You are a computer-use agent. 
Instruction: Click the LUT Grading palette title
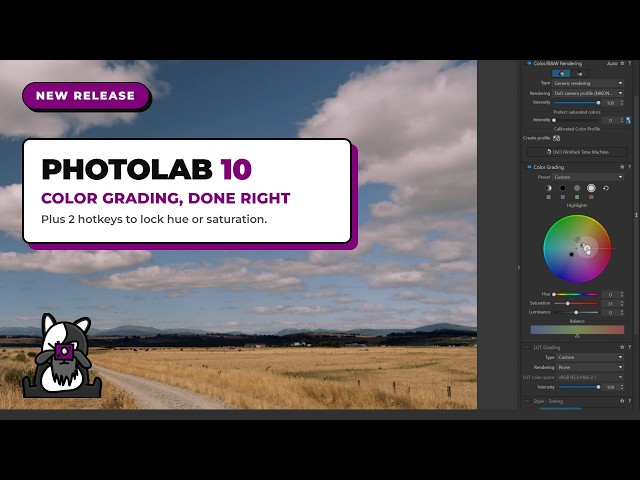547,347
